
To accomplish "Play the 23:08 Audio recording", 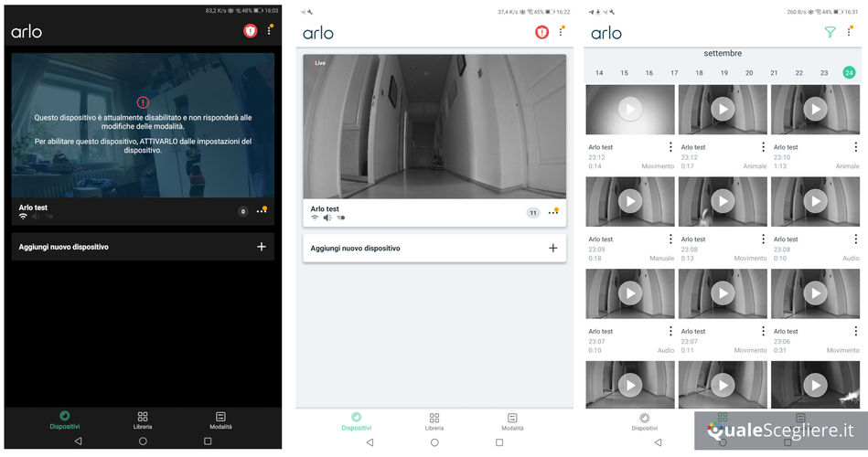I will click(x=816, y=201).
